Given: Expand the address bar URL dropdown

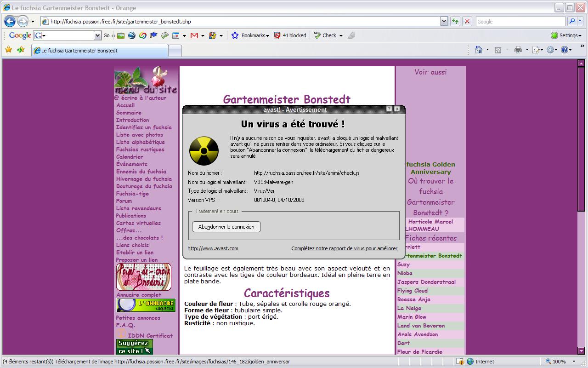Looking at the screenshot, I should tap(444, 21).
